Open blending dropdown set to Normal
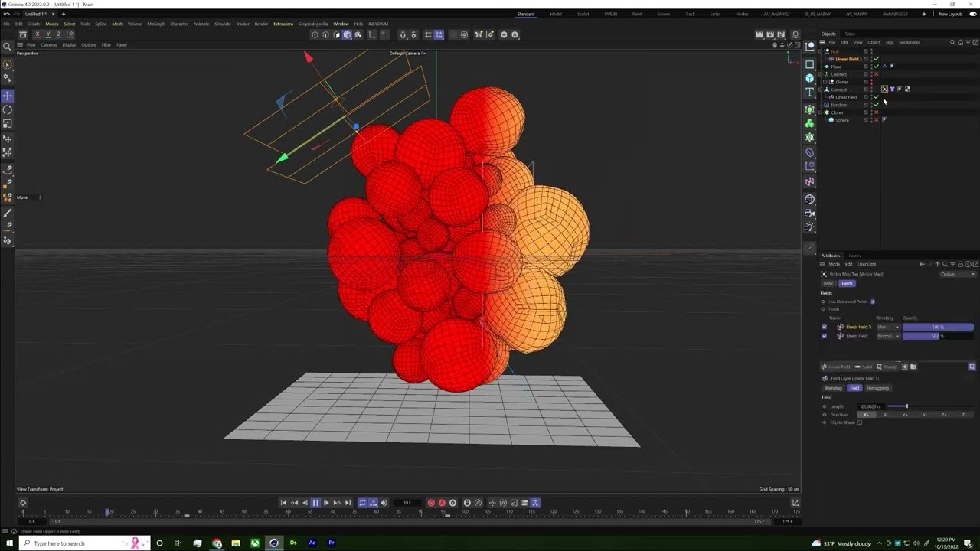The height and width of the screenshot is (551, 980). (888, 336)
